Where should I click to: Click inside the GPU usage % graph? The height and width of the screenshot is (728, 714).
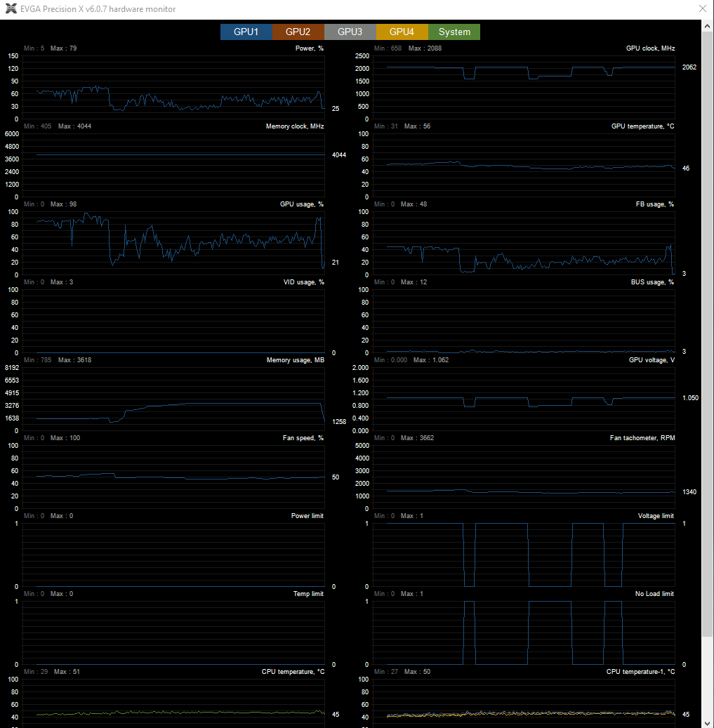pyautogui.click(x=173, y=244)
